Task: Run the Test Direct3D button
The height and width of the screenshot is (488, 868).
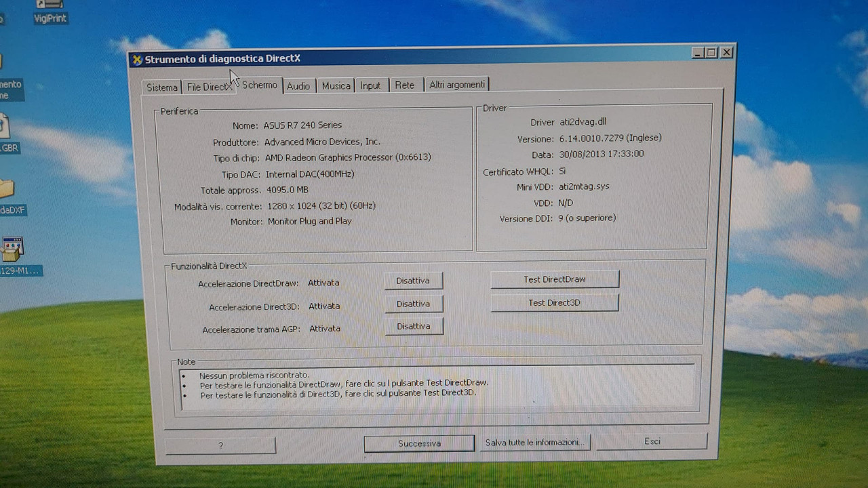Action: (x=555, y=303)
